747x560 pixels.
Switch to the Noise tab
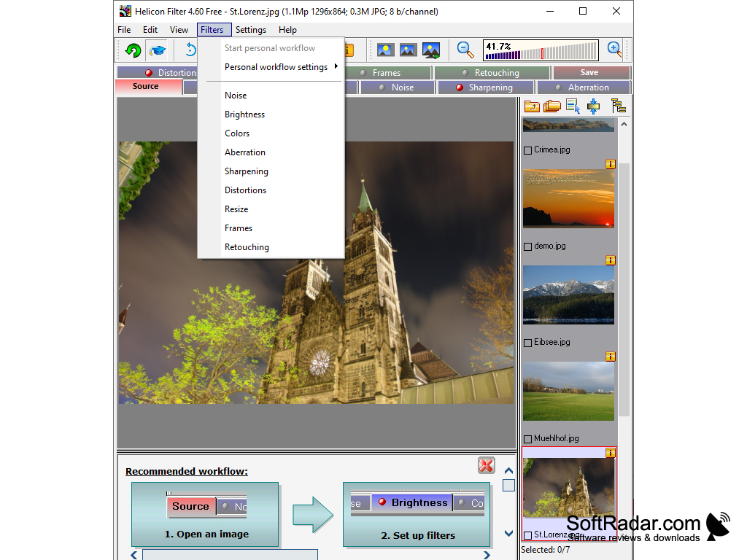(x=398, y=87)
